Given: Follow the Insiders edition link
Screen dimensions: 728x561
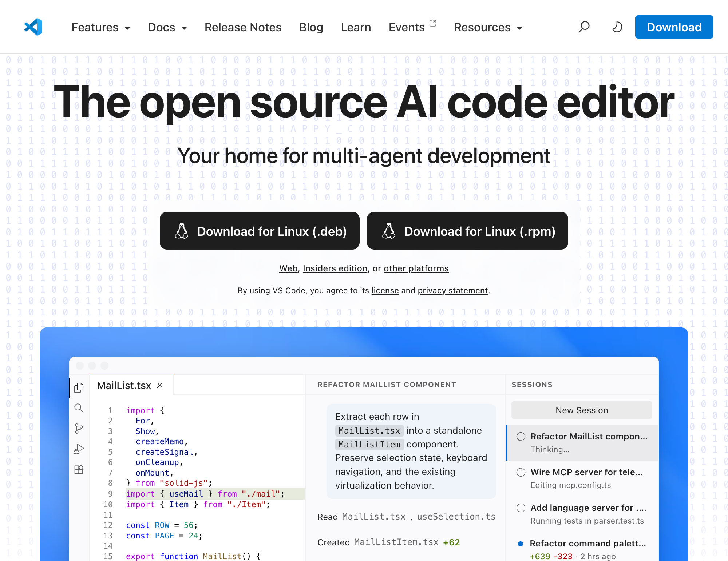Looking at the screenshot, I should (x=335, y=268).
